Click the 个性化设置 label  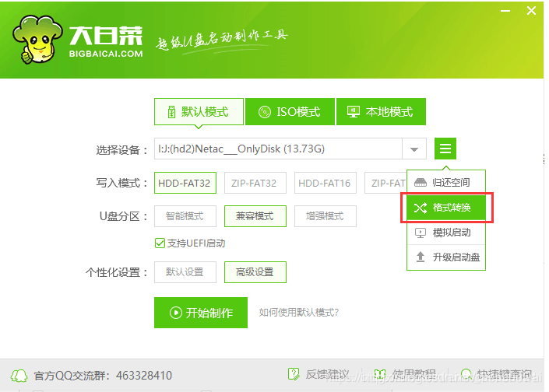coord(118,272)
